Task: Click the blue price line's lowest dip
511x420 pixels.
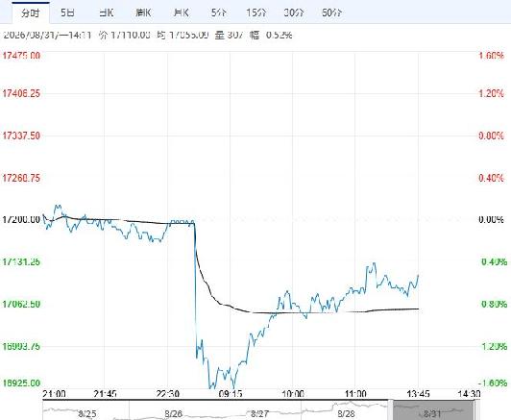Action: pyautogui.click(x=211, y=387)
